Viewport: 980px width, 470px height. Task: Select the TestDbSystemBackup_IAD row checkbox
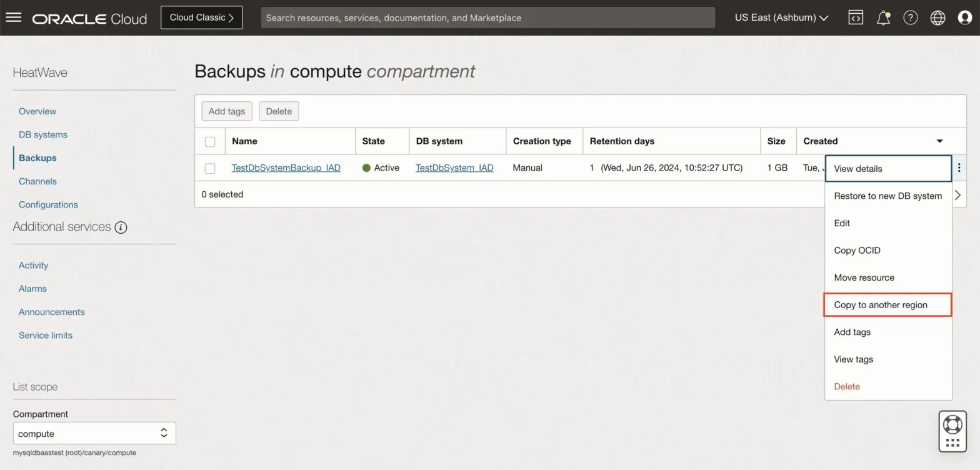(x=210, y=168)
